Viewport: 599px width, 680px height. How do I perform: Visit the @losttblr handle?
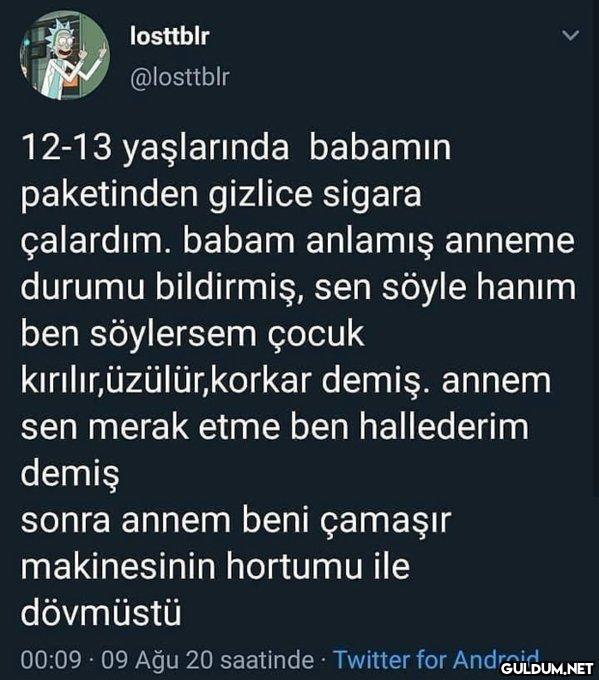(180, 77)
